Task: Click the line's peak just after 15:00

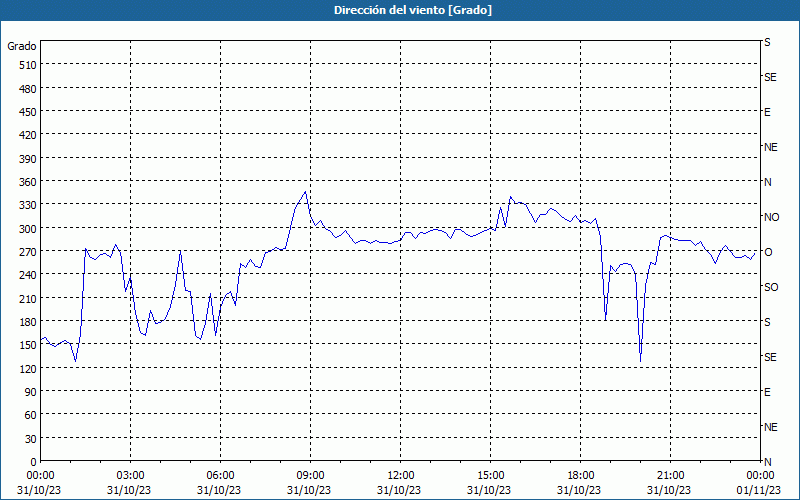Action: [510, 196]
